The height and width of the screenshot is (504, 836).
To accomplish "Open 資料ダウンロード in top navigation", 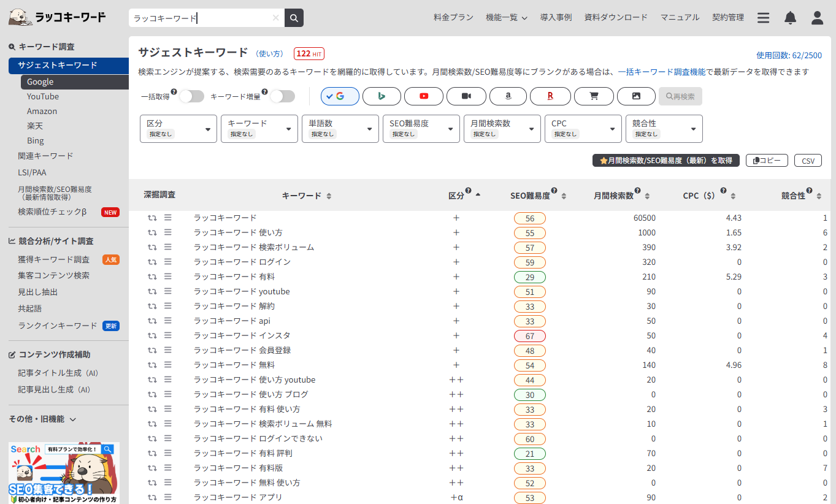I will (x=616, y=18).
